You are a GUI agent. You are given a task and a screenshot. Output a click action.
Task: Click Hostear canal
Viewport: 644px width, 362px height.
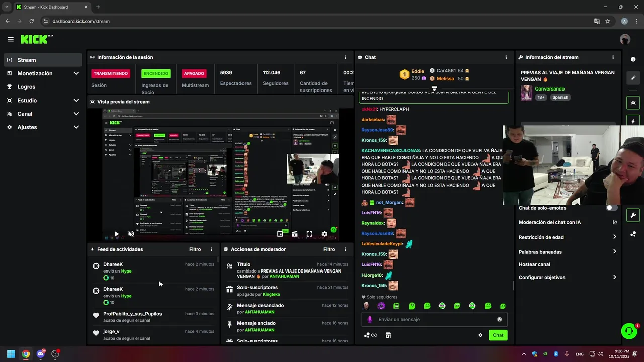click(534, 264)
